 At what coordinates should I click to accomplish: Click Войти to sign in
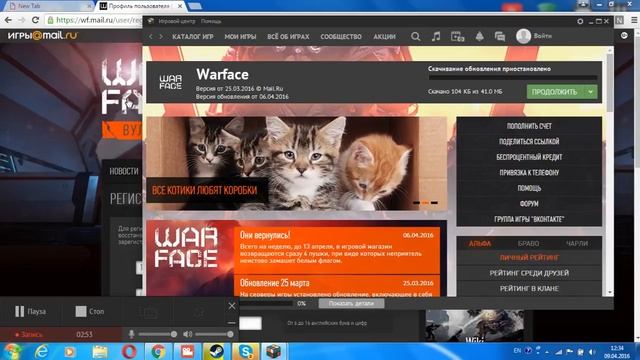point(543,36)
